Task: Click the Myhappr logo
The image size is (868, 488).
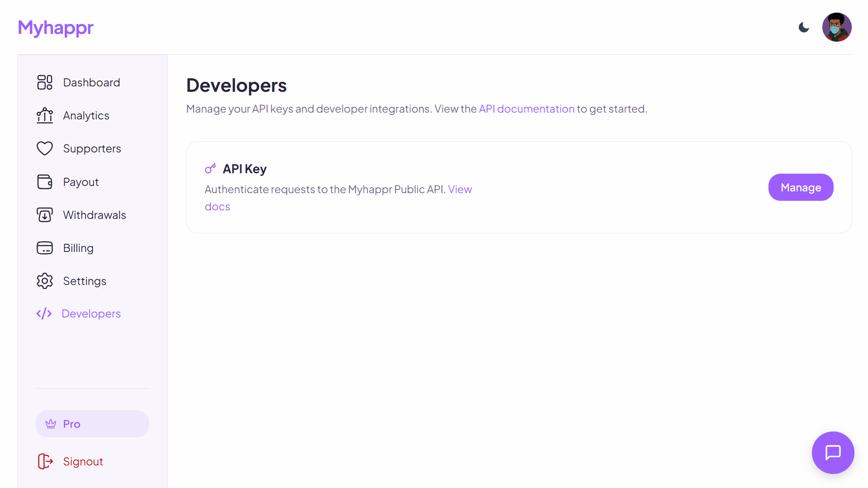Action: click(x=56, y=28)
